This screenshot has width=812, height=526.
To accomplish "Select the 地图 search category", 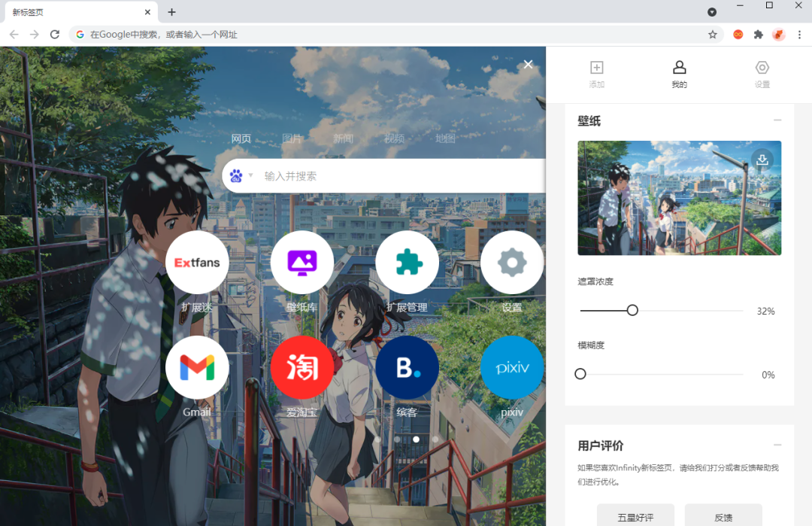I will tap(445, 138).
